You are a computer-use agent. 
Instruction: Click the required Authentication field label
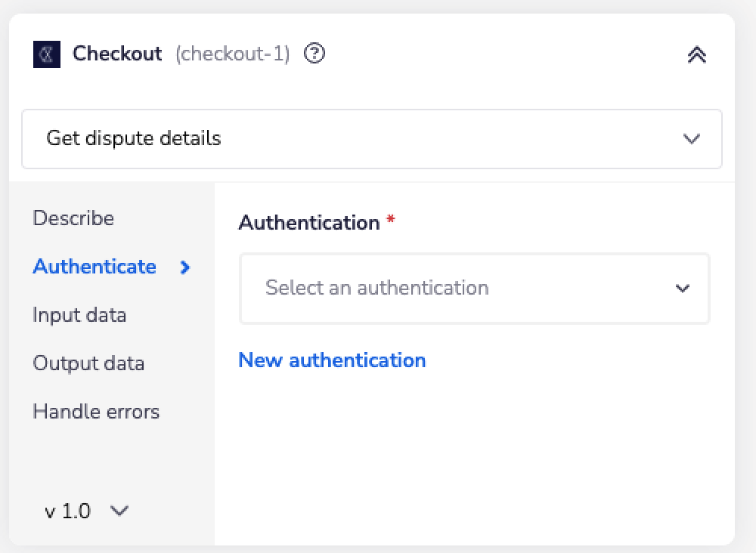[x=308, y=223]
